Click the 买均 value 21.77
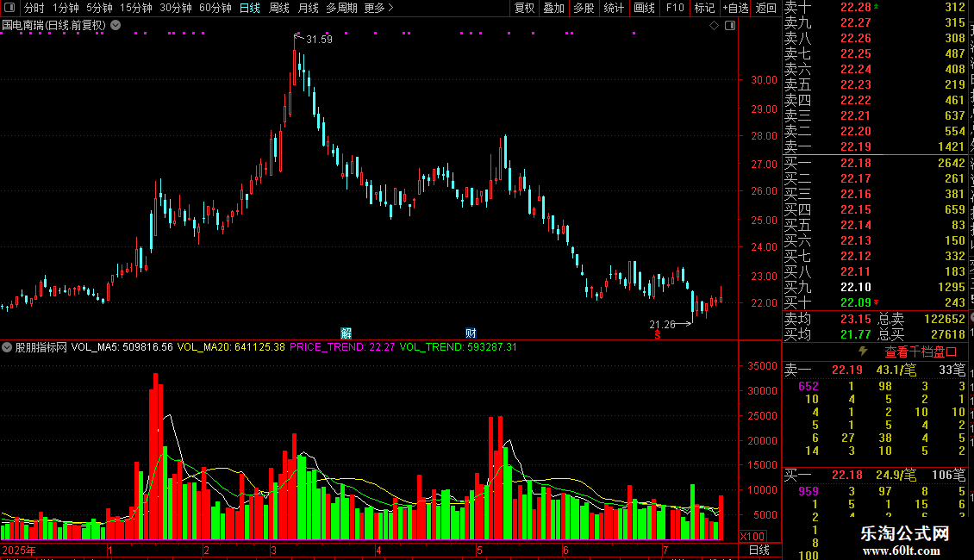Screen dimensions: 974x560 tap(855, 334)
